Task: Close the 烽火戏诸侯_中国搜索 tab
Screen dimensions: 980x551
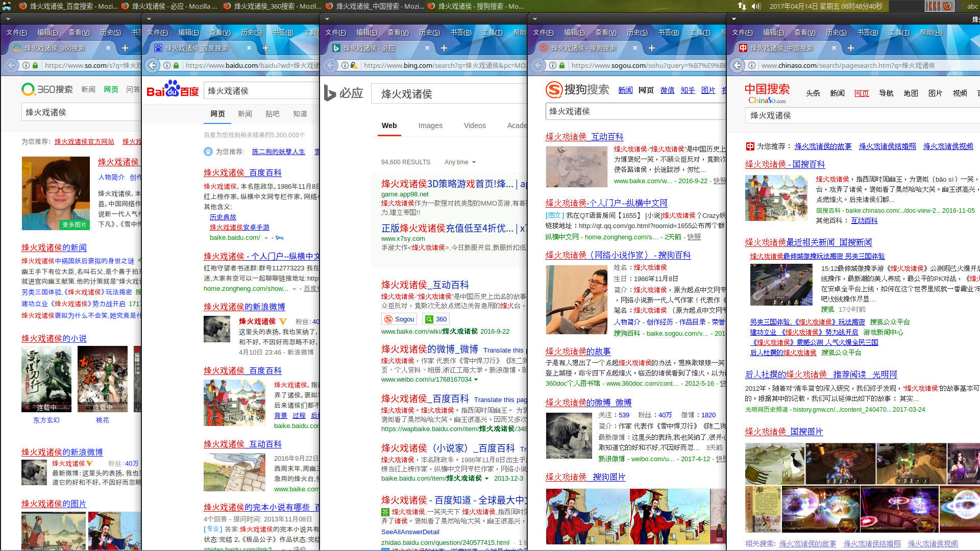Action: [834, 48]
